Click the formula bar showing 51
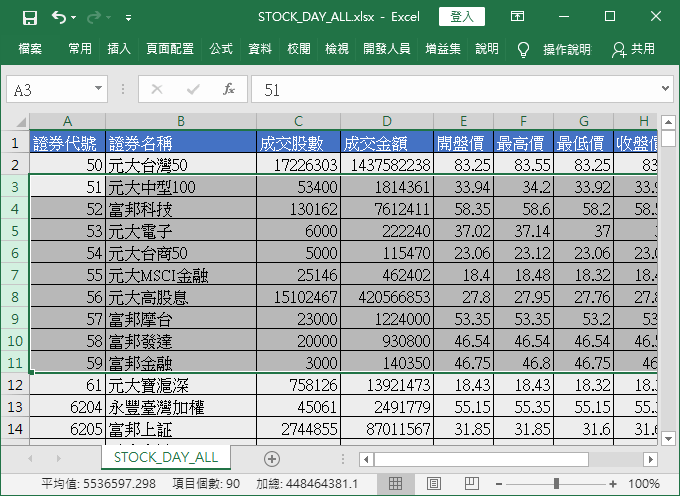 (455, 90)
